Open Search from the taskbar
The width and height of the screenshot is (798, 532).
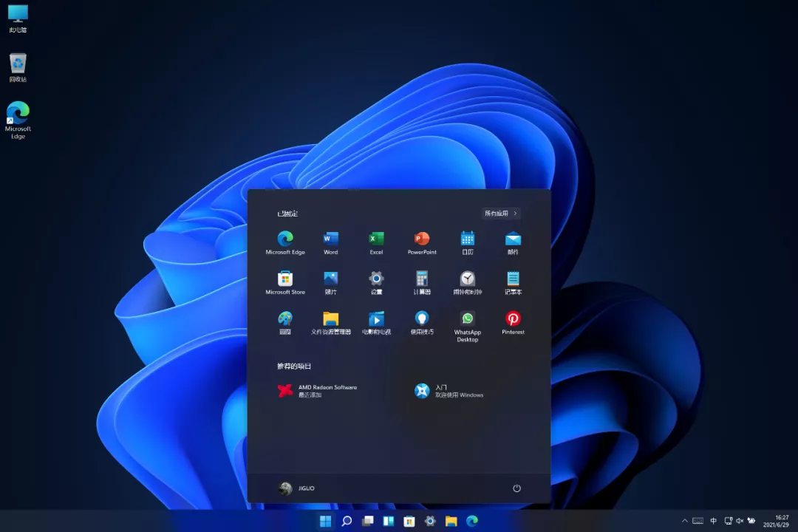pyautogui.click(x=347, y=521)
